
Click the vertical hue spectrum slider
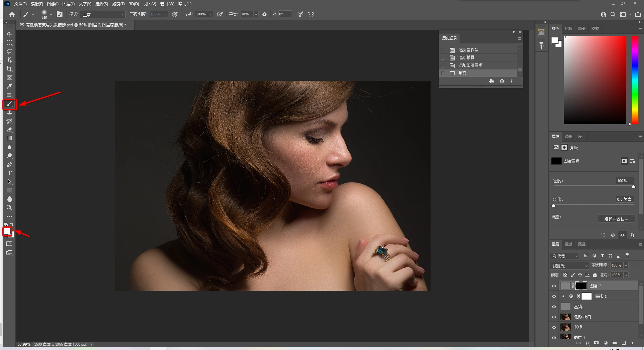point(635,80)
